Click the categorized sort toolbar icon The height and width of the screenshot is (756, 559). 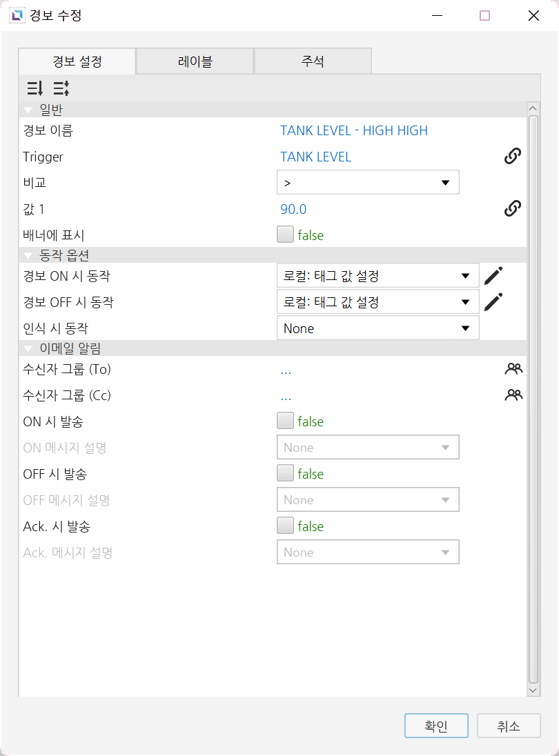(x=35, y=88)
